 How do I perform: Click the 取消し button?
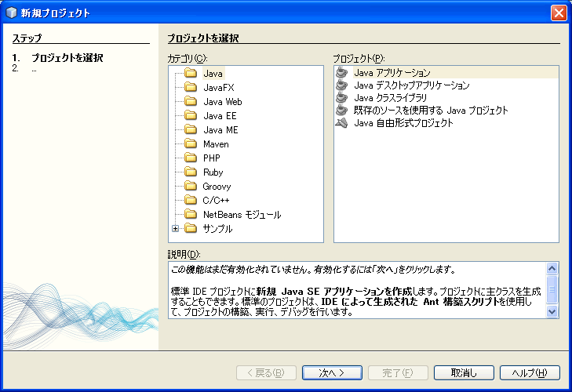tap(464, 372)
